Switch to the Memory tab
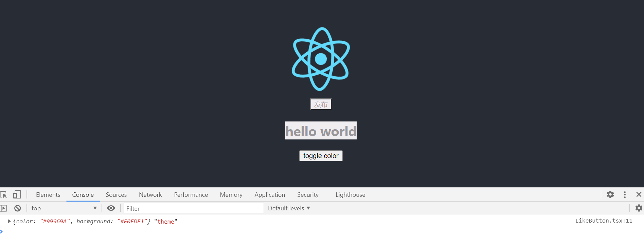 pos(231,195)
